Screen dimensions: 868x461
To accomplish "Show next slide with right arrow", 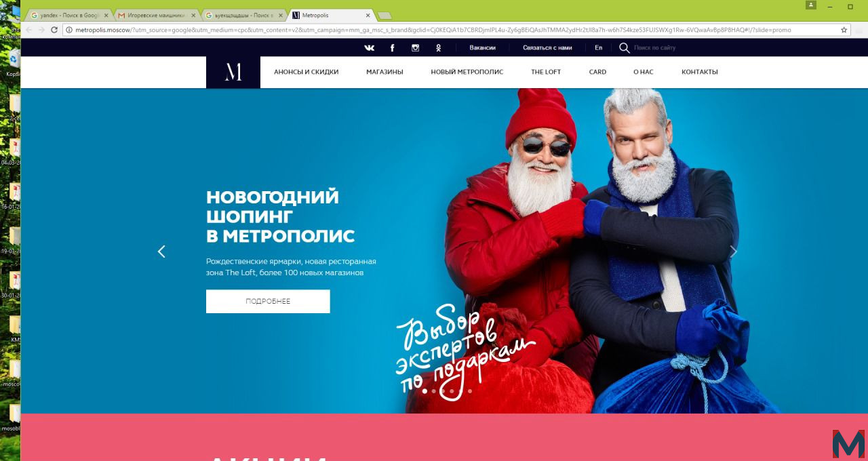I will (733, 252).
